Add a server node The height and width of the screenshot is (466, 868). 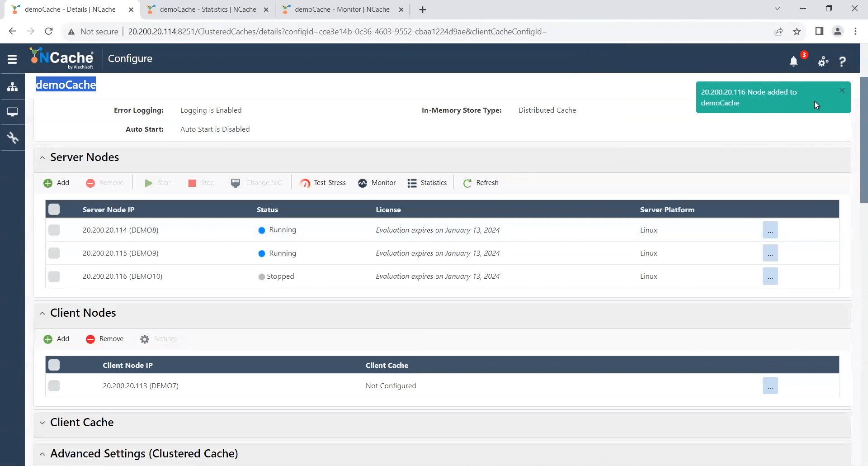(x=57, y=183)
